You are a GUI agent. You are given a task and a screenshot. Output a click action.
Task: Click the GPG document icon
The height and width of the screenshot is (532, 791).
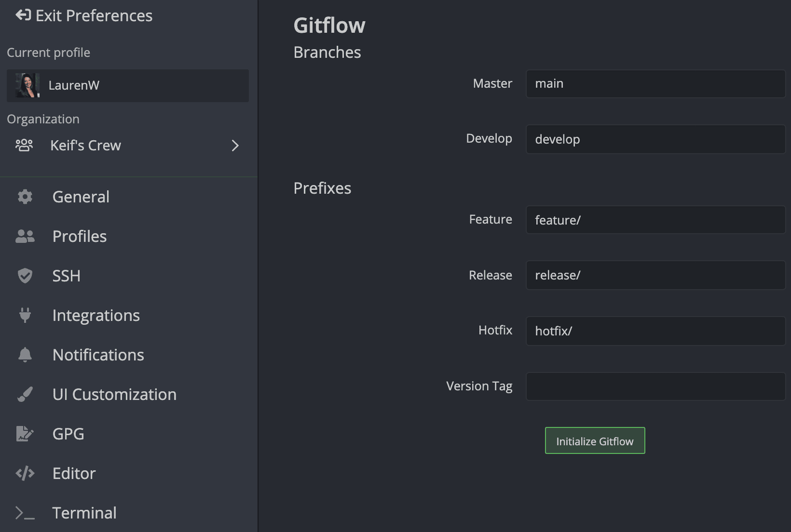[25, 434]
